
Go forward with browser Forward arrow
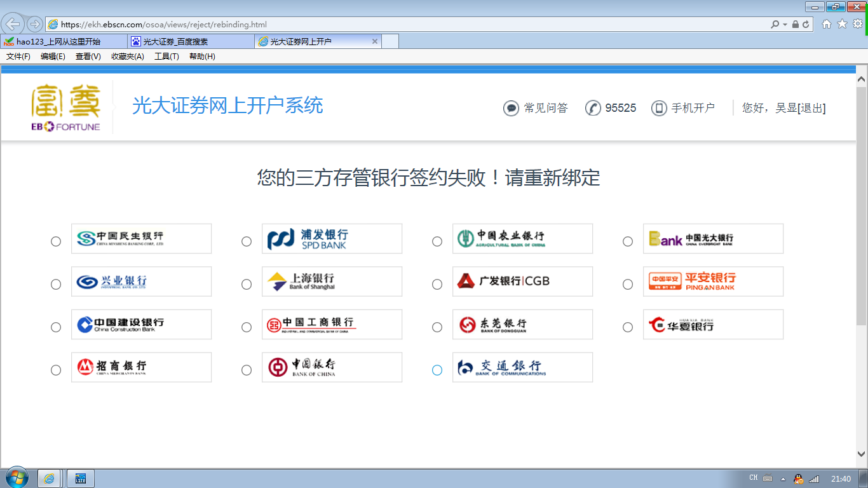coord(34,24)
